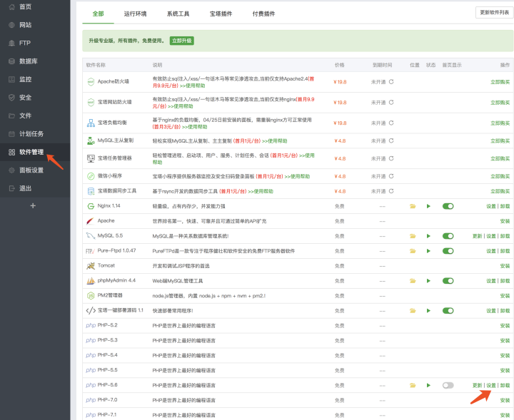Refresh expiry status for 宝塔任务管理器

pyautogui.click(x=391, y=158)
